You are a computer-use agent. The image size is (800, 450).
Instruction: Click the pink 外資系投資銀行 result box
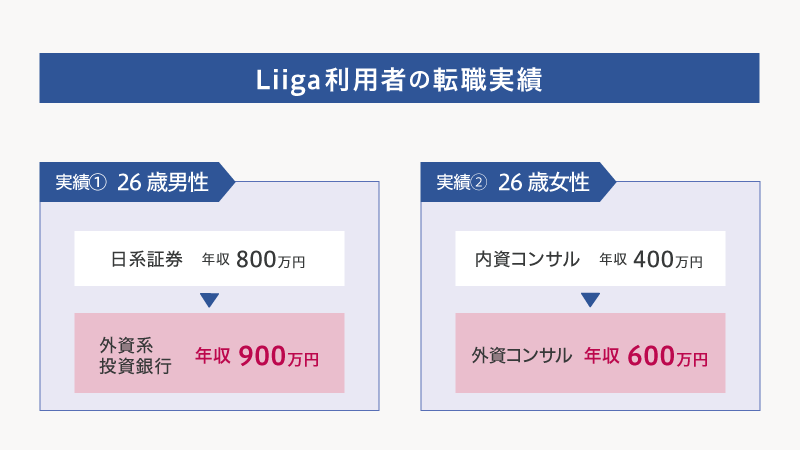click(x=209, y=353)
